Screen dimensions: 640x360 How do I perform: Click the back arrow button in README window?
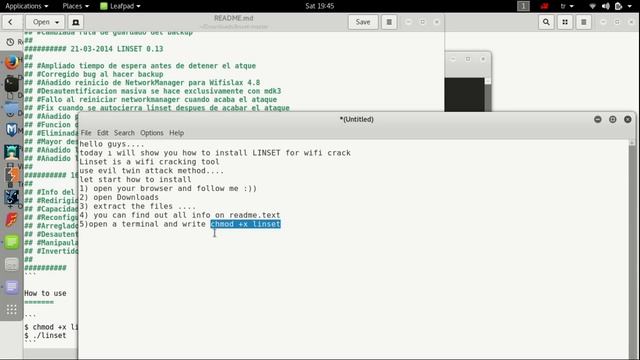click(x=10, y=22)
